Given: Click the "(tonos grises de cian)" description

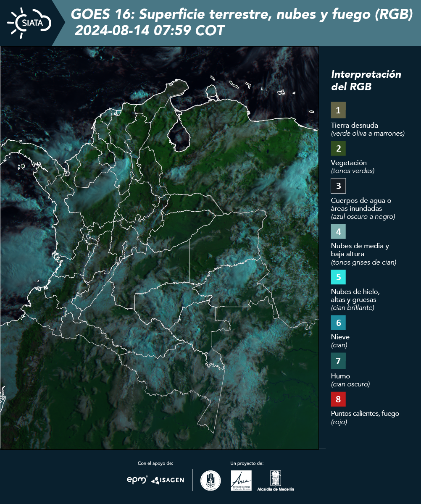Looking at the screenshot, I should coord(363,262).
